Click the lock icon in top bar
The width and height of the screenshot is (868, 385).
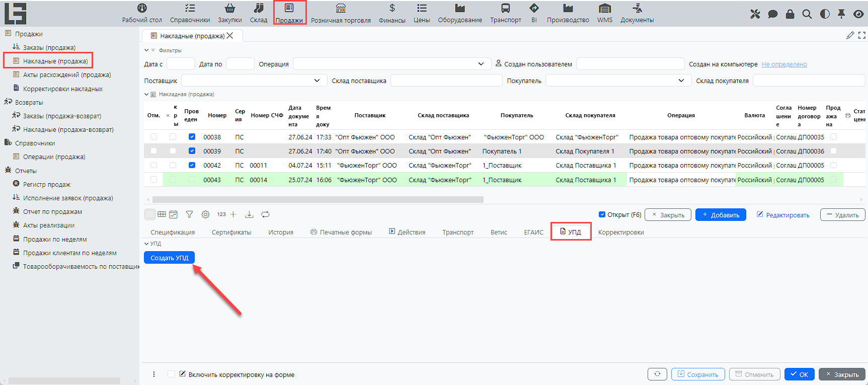pyautogui.click(x=790, y=14)
